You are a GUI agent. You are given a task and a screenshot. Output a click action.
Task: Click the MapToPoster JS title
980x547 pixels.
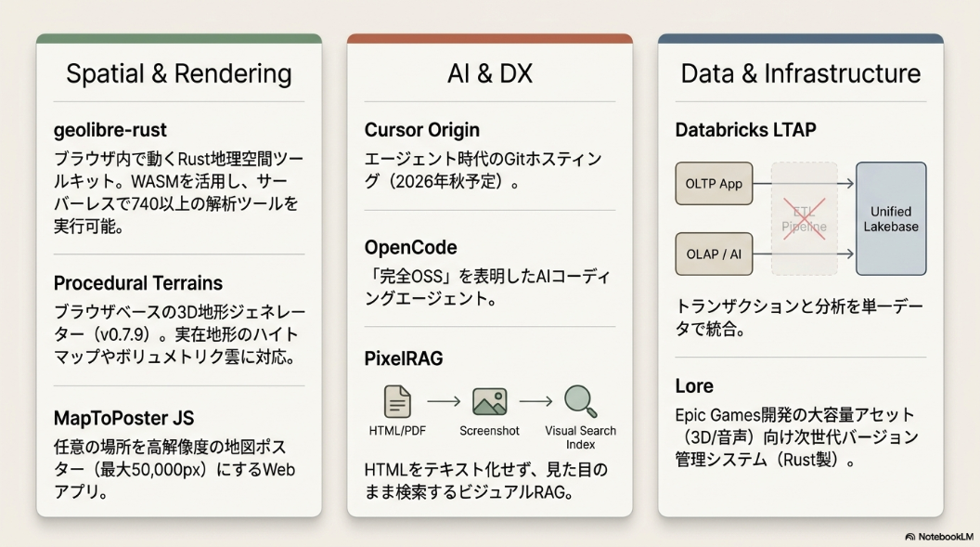pos(123,418)
